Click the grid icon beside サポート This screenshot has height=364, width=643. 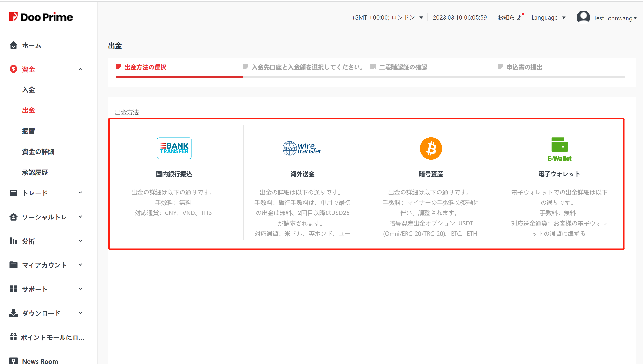(x=13, y=289)
